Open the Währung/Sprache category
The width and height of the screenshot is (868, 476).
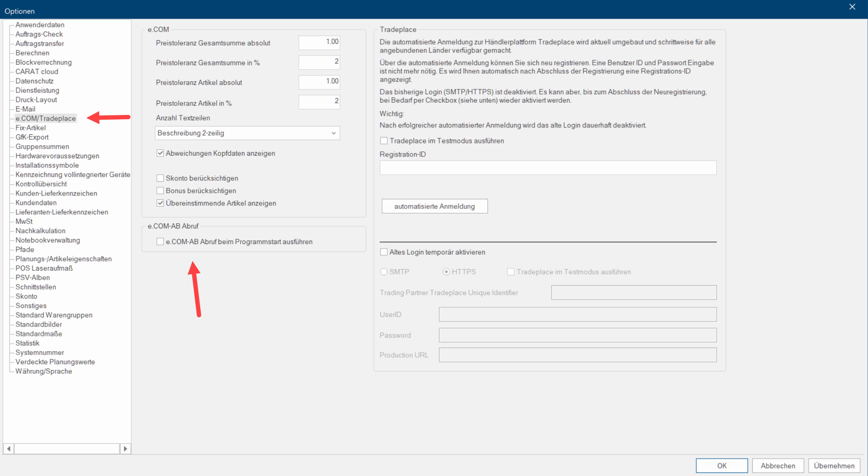44,371
